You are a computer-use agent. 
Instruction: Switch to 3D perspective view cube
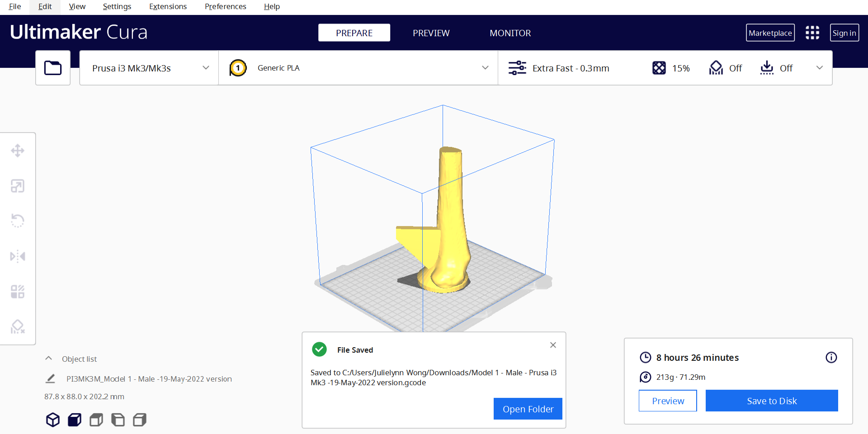pyautogui.click(x=53, y=420)
